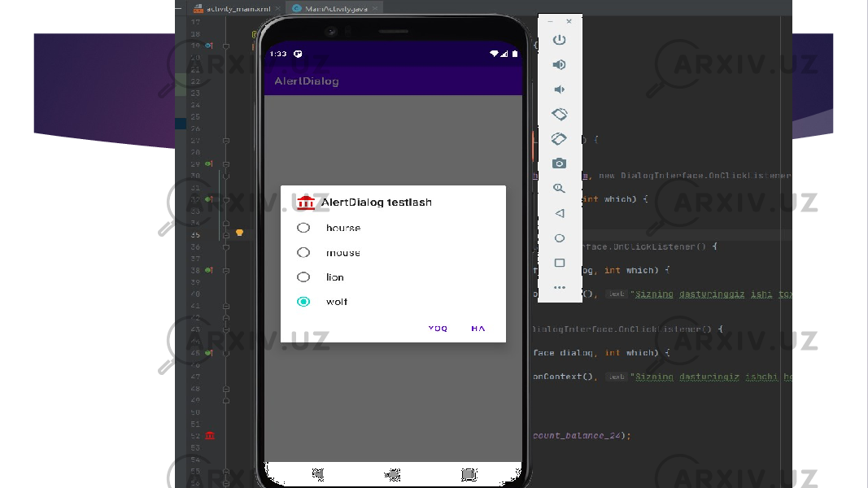Image resolution: width=868 pixels, height=488 pixels.
Task: Close the MainActivity.java tab
Action: pos(375,8)
